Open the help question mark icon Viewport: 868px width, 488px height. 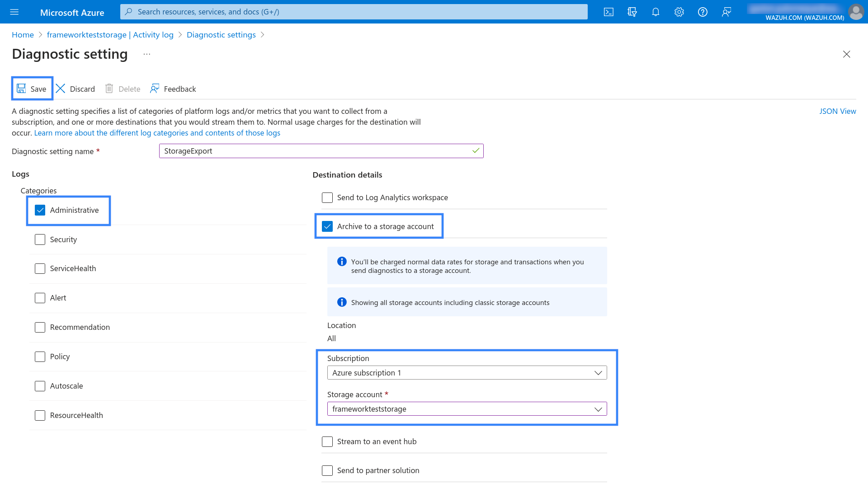click(703, 12)
